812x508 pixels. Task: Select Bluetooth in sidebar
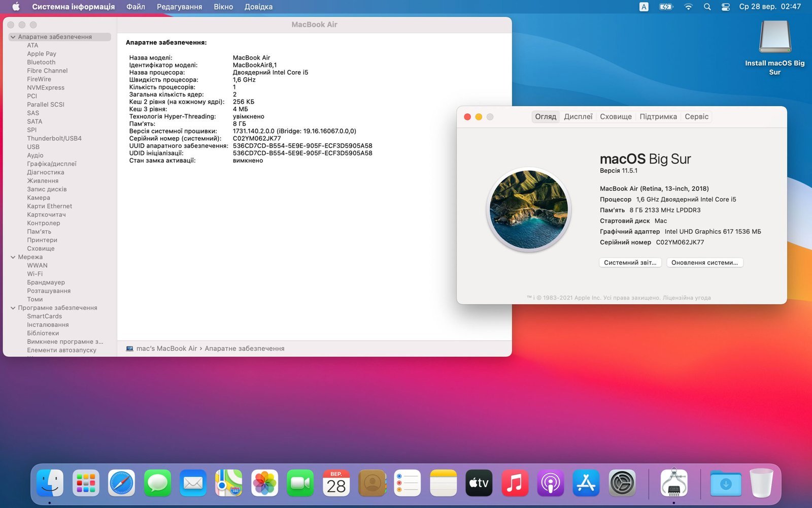(41, 62)
